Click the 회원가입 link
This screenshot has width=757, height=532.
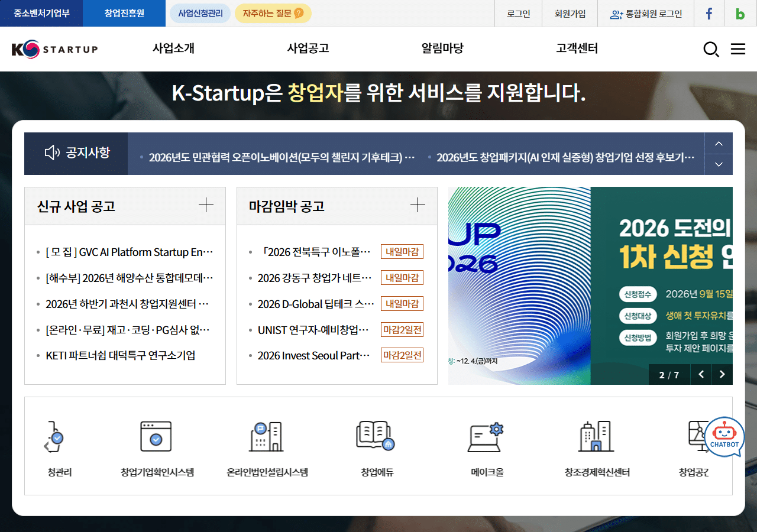570,14
